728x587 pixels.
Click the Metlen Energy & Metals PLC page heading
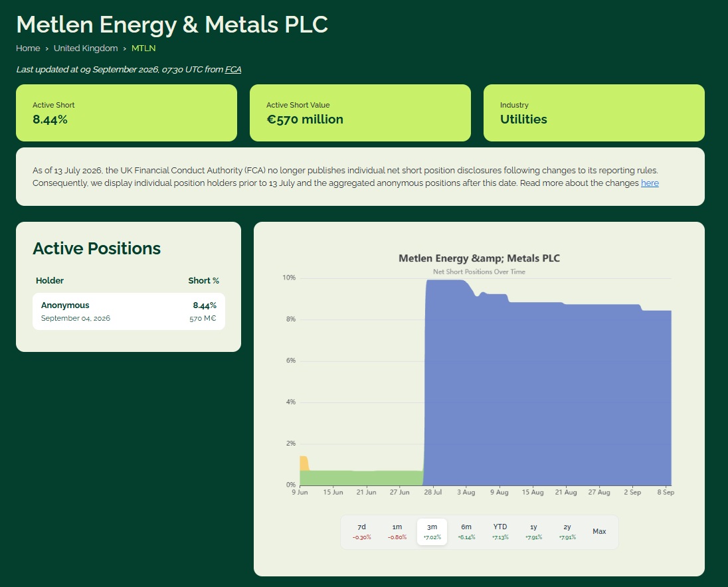(x=172, y=25)
